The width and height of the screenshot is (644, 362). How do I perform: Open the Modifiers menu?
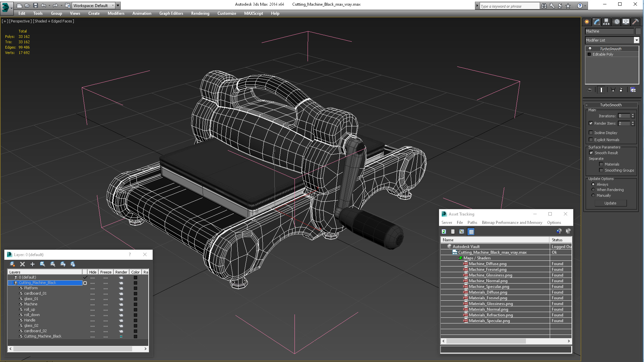116,13
